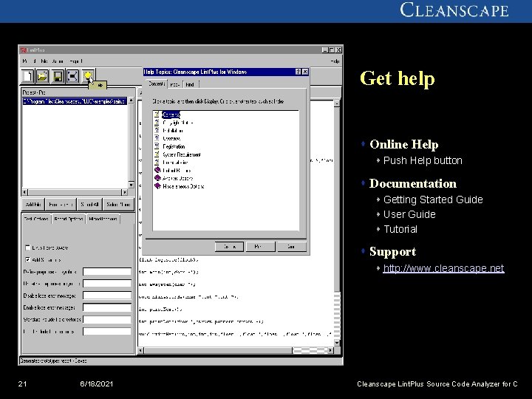Open the first purple book topic in help list
The image size is (532, 399).
[x=177, y=171]
